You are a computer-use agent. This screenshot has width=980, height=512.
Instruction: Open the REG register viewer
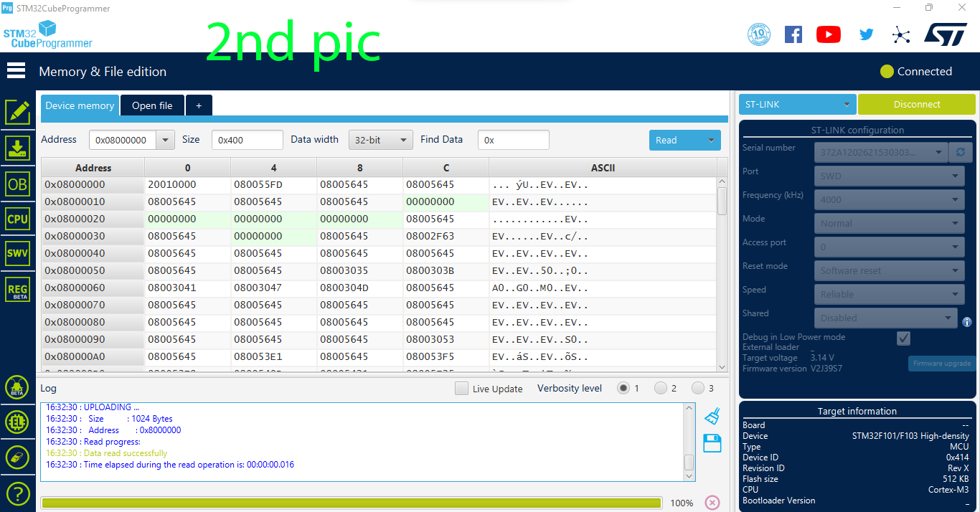pos(18,289)
